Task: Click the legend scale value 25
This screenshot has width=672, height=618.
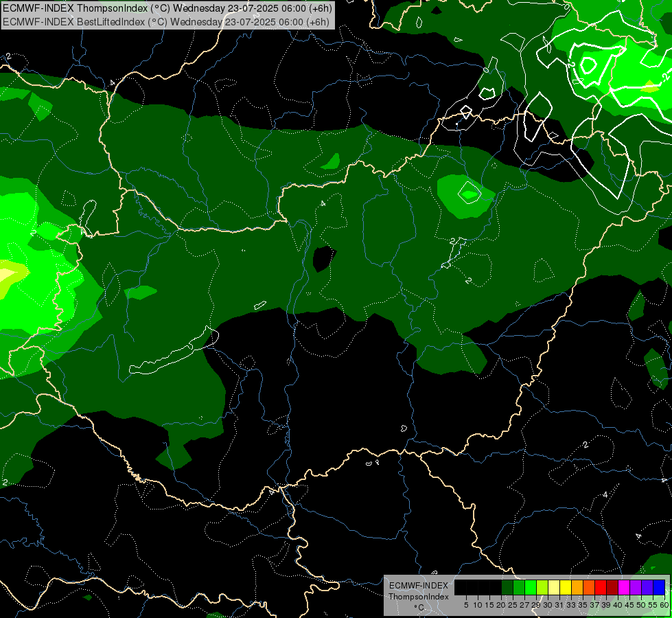Action: (513, 605)
